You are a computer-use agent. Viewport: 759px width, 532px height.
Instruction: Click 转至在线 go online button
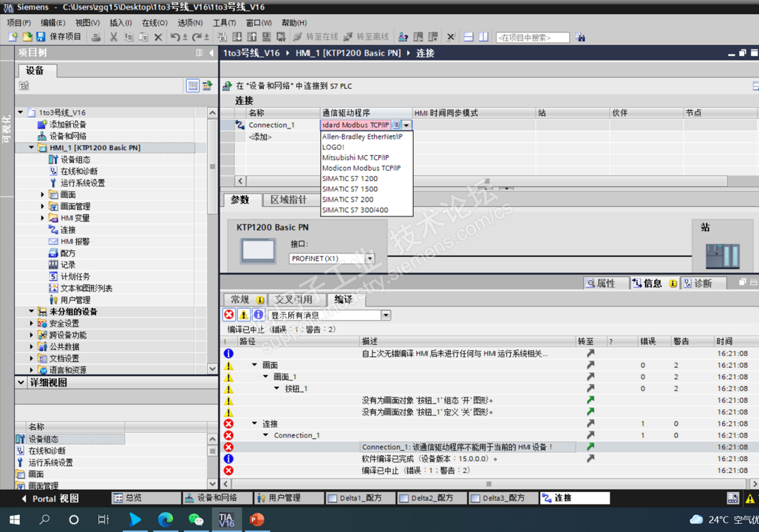[316, 37]
